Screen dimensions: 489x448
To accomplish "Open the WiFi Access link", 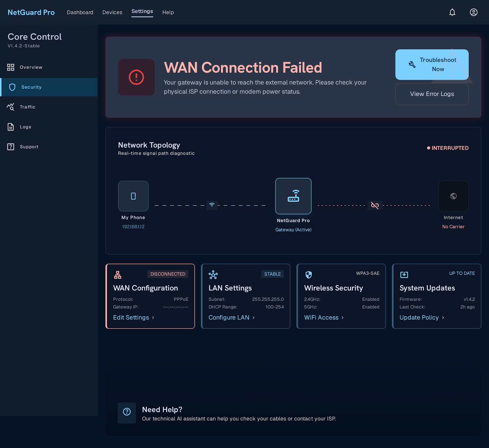I will pos(324,318).
